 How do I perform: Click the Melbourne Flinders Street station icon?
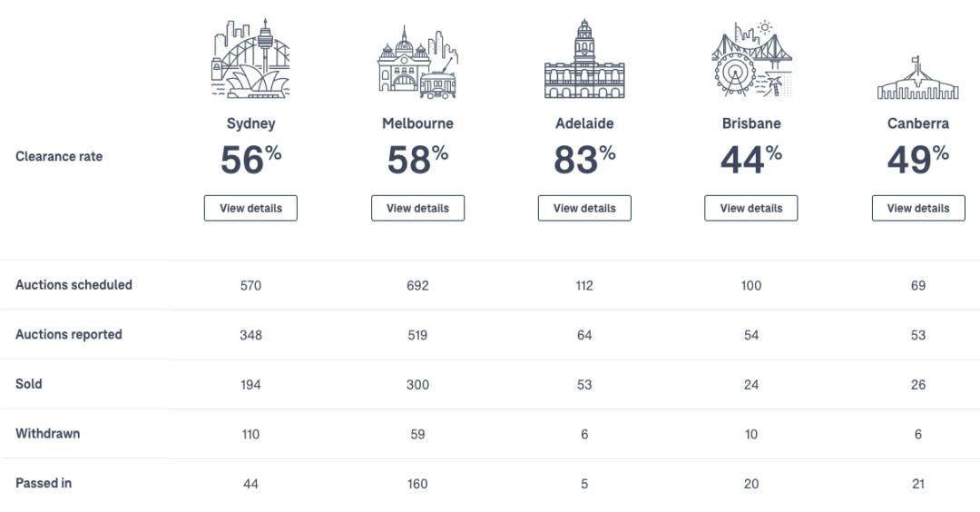point(417,62)
